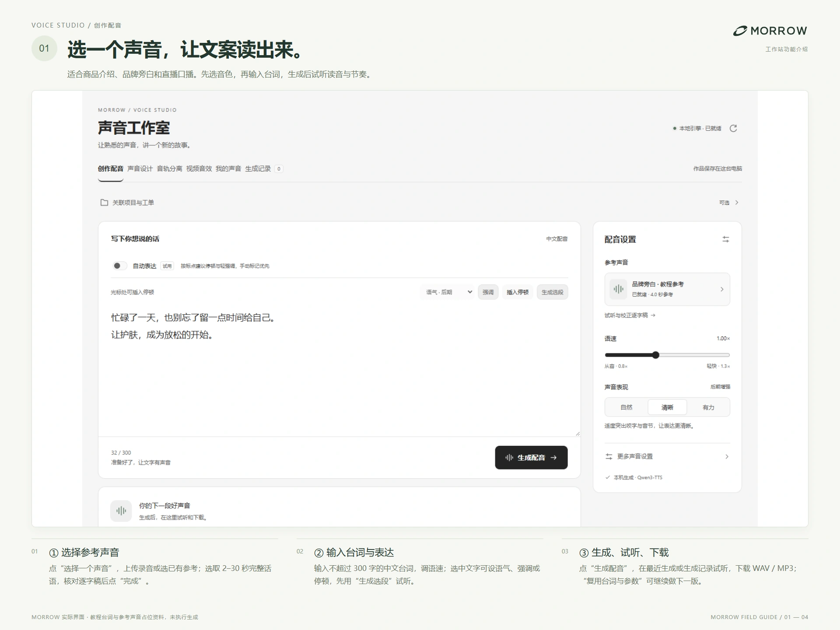The width and height of the screenshot is (840, 630).
Task: Go to the 我的声音 tab
Action: 228,168
